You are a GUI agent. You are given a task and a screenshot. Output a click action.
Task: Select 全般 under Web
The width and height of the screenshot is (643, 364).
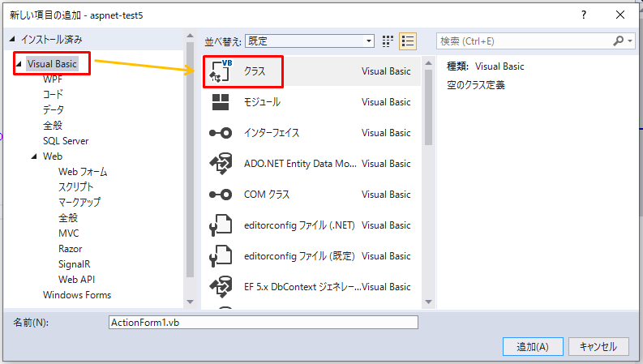68,218
